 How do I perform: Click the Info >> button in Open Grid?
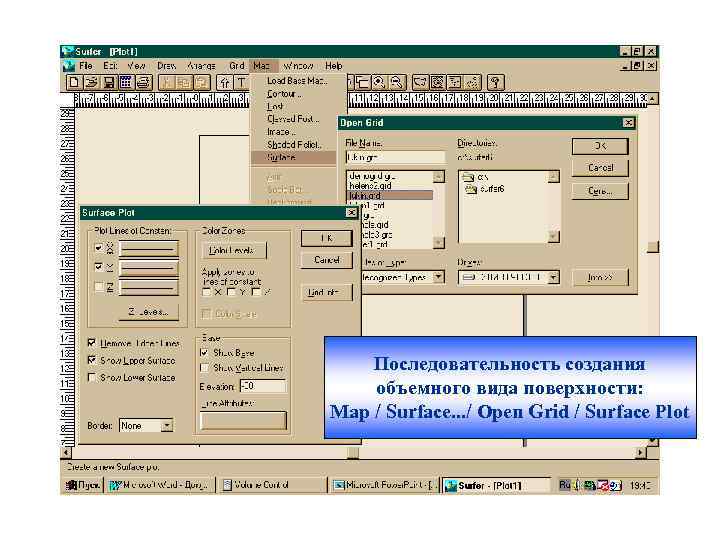click(x=600, y=277)
